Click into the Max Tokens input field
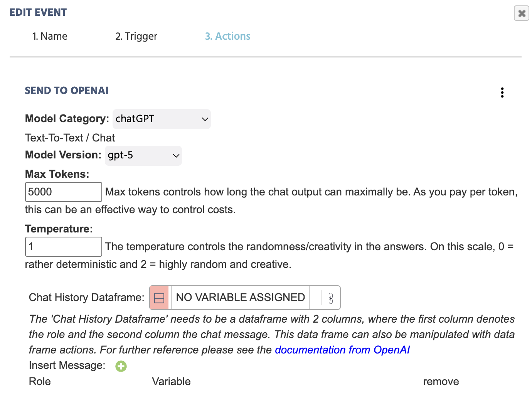This screenshot has width=532, height=414. (63, 192)
